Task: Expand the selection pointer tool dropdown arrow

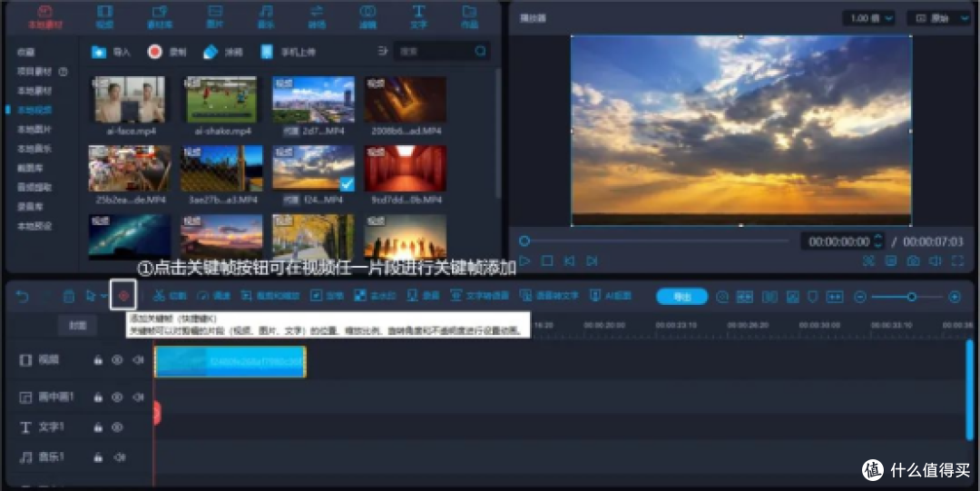Action: coord(103,296)
